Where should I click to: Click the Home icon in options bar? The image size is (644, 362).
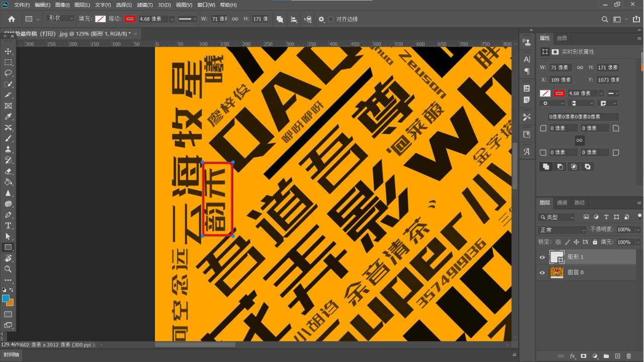point(11,19)
